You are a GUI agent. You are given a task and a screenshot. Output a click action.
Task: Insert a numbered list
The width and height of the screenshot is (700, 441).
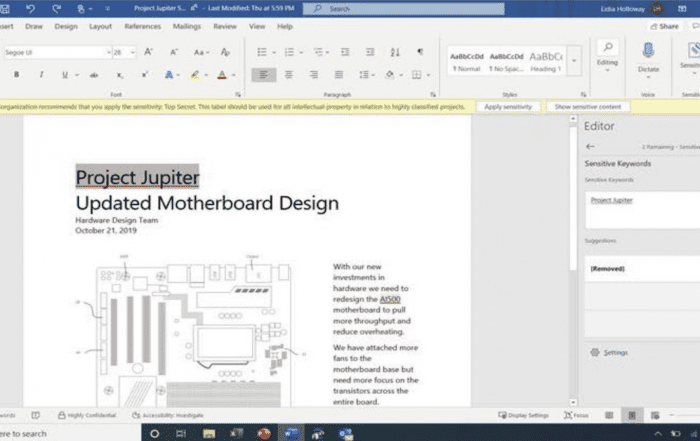tap(289, 52)
